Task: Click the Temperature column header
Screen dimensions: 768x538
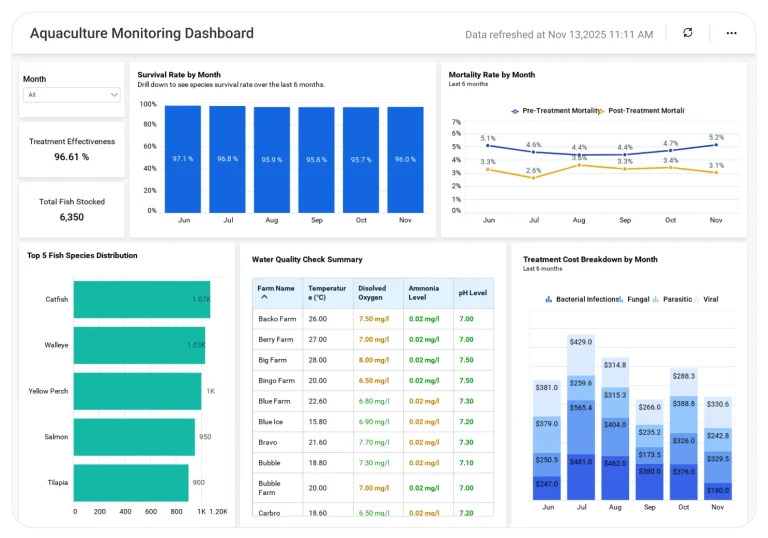Action: 327,293
